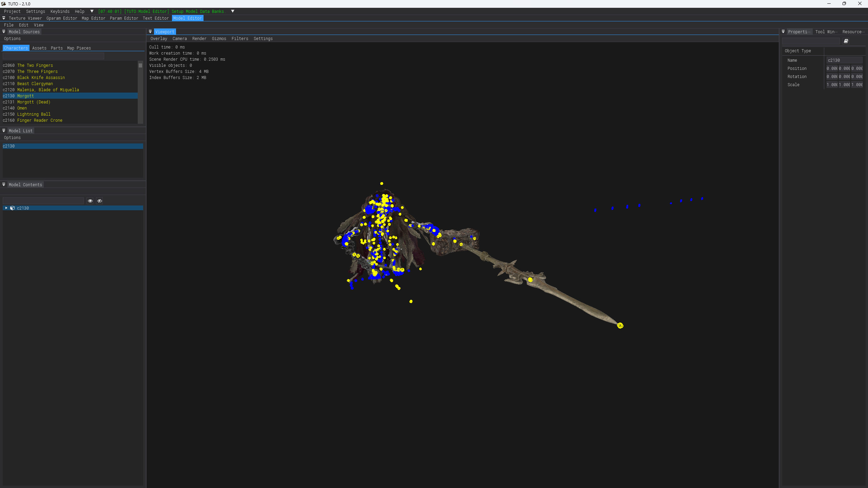
Task: Open the Model Contents panel dropdown arrow
Action: tap(4, 184)
